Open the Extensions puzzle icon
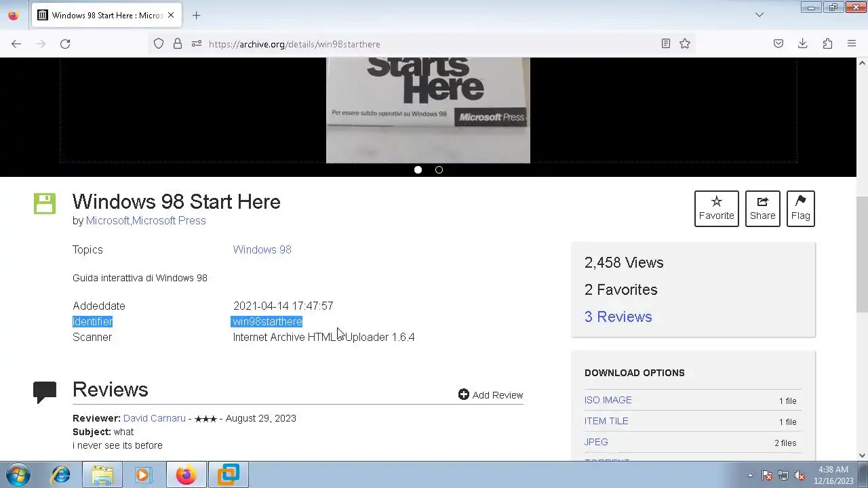 pos(827,43)
